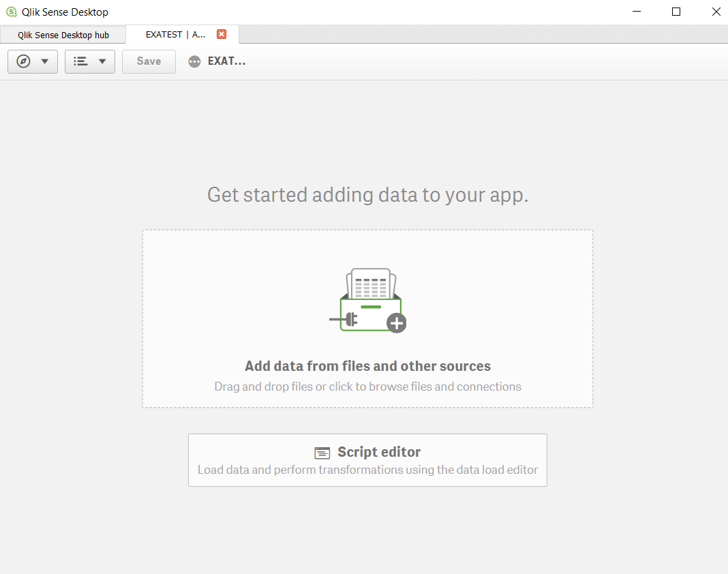Expand the global menu dropdown arrow
Image resolution: width=728 pixels, height=574 pixels.
click(x=102, y=61)
